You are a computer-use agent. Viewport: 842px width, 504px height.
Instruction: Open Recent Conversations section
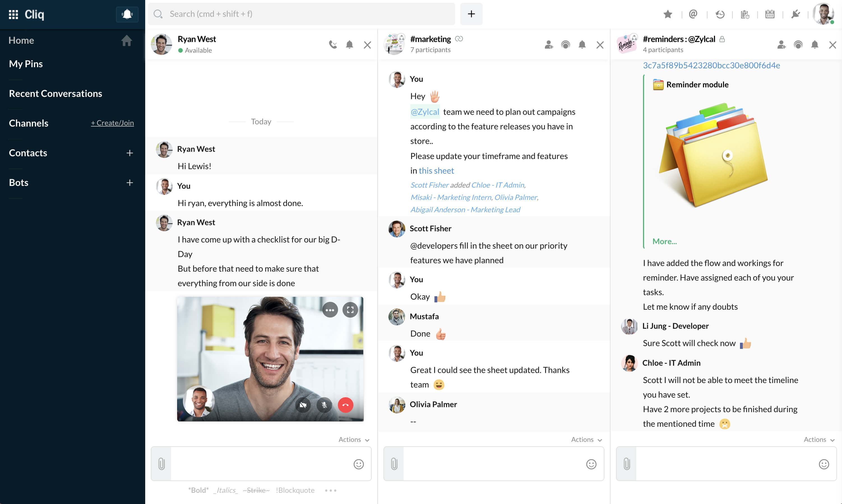(55, 93)
